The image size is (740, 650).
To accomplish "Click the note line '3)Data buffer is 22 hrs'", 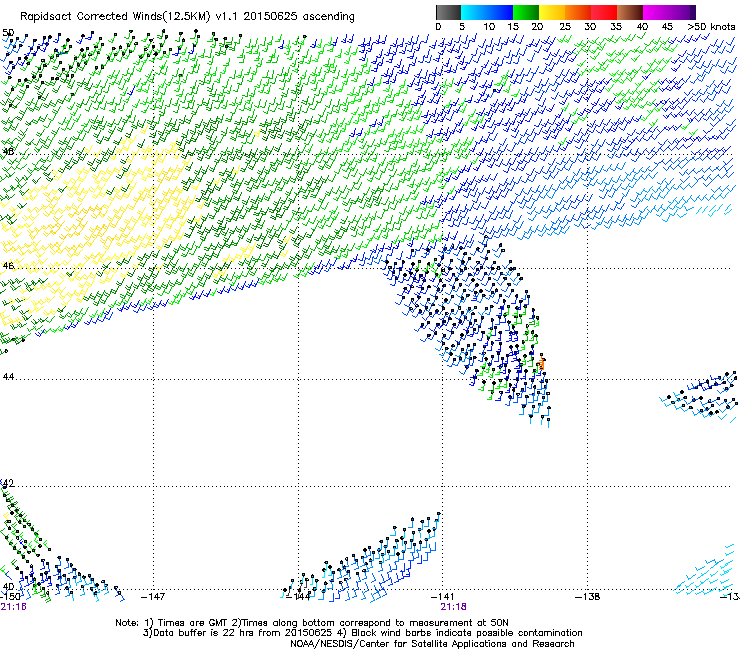I will (362, 633).
